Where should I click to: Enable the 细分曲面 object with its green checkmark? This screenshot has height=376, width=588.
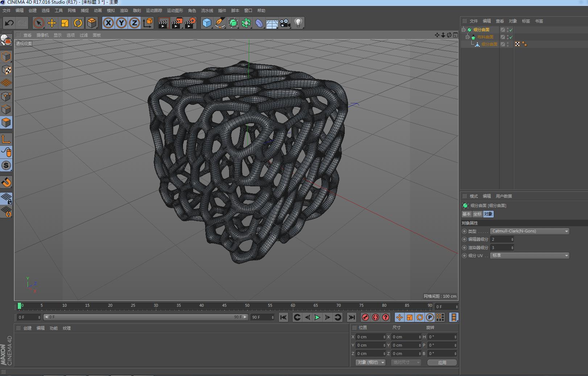(511, 30)
